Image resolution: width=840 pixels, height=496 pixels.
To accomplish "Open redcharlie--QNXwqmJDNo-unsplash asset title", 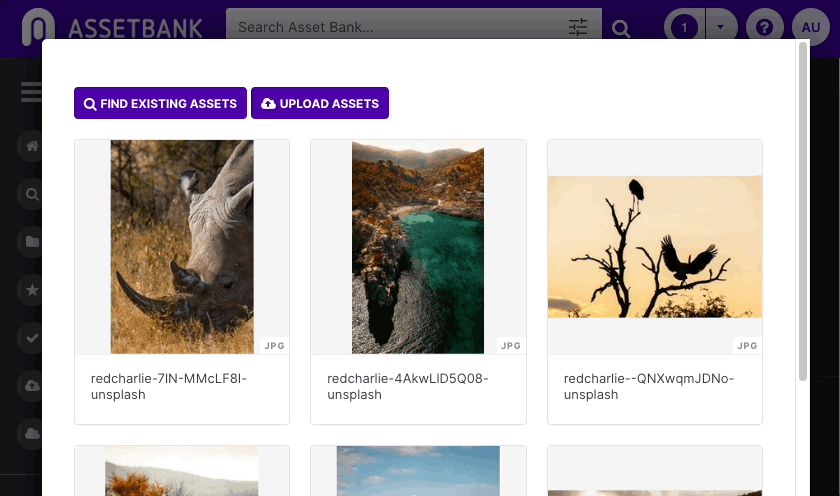I will tap(648, 386).
